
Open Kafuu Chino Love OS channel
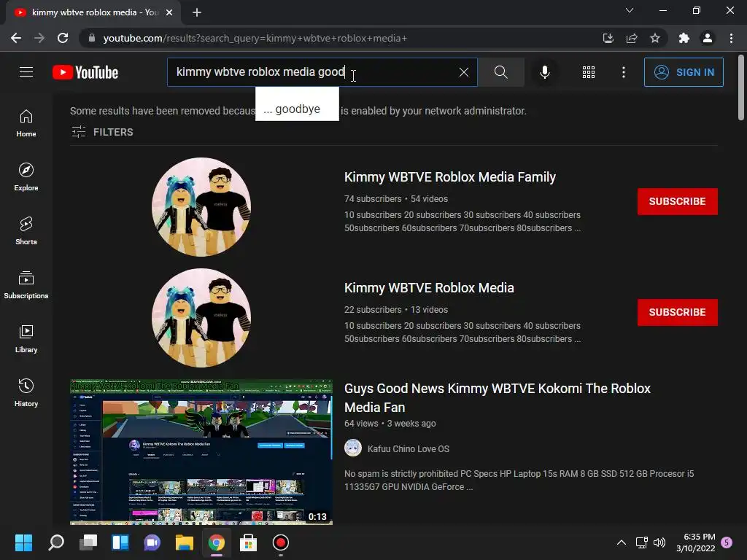409,448
